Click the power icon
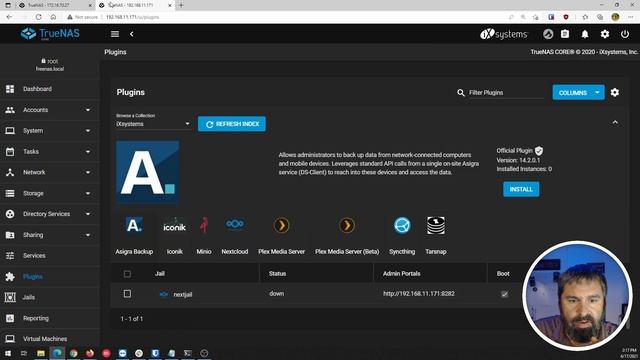Screen dimensions: 640x360 625,34
